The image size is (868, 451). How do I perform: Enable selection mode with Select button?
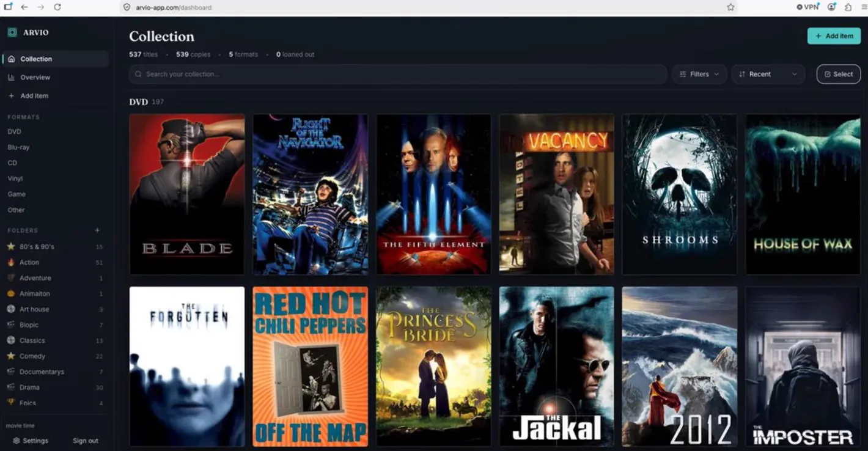pyautogui.click(x=839, y=74)
